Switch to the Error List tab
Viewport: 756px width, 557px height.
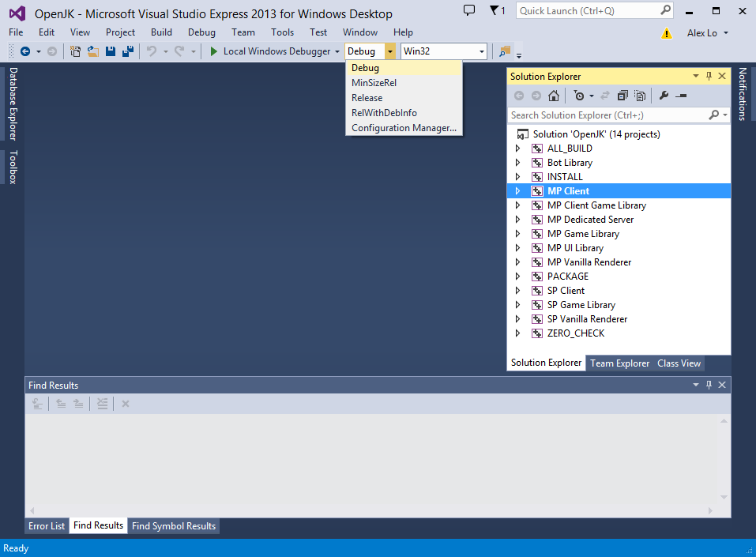click(x=47, y=526)
